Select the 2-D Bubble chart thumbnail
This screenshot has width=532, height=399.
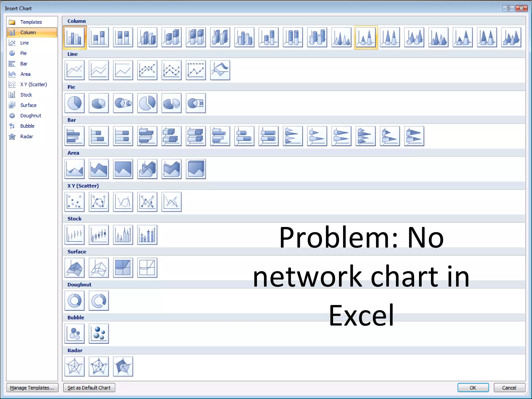tap(75, 334)
